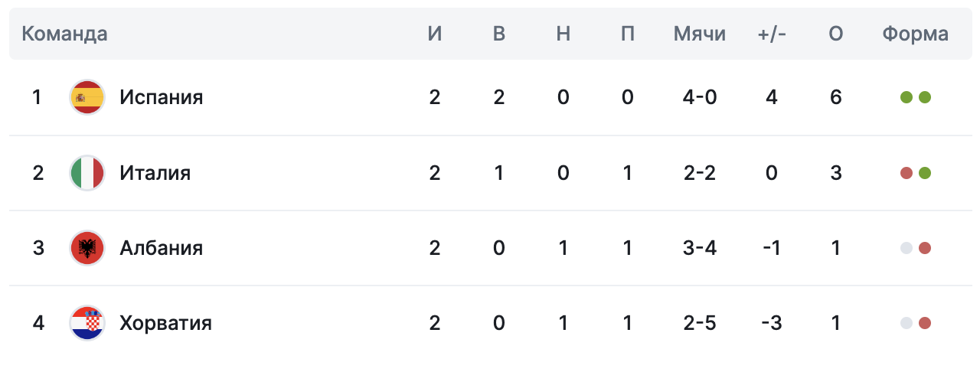Viewport: 980px width, 372px height.
Task: Sort by the +/- column header
Action: (772, 34)
